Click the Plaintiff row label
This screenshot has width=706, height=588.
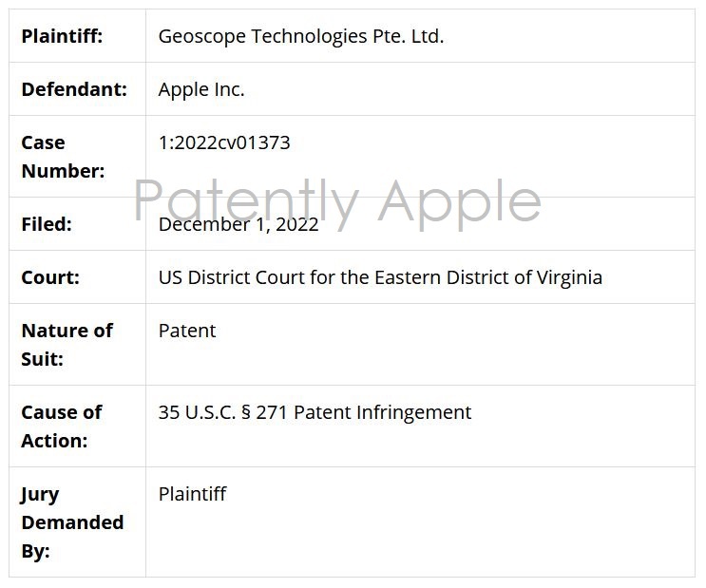[x=62, y=37]
